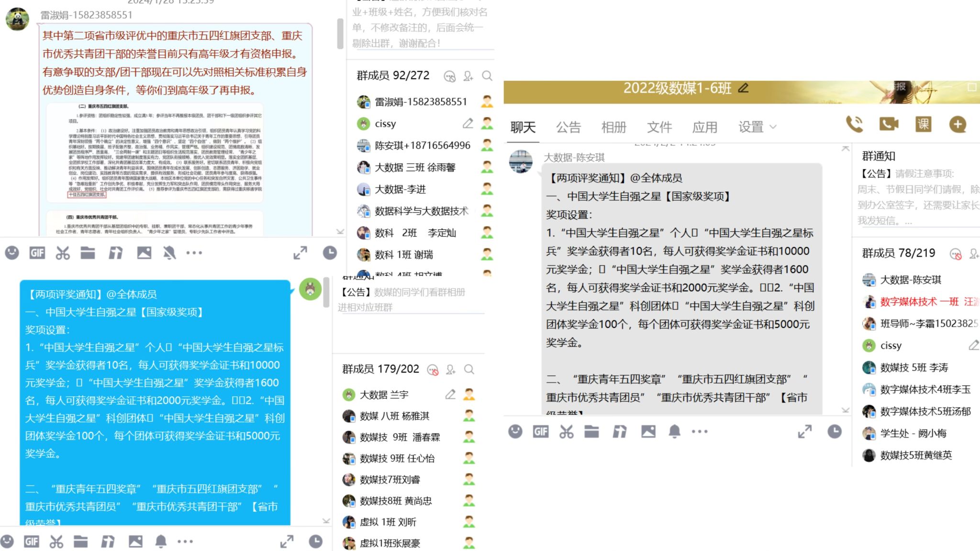Viewport: 980px width, 551px height.
Task: Open 重庆市五四红旗团支部 document image in message
Action: [154, 153]
